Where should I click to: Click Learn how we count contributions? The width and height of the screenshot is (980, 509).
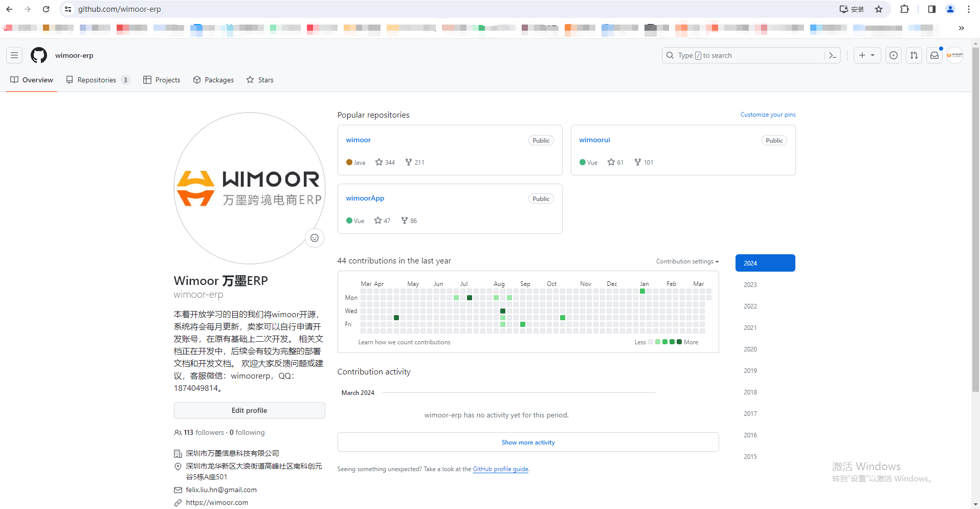point(404,342)
